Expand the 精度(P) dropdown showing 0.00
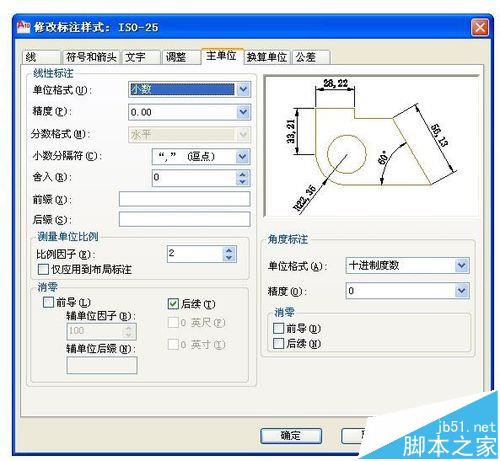This screenshot has height=461, width=500. coord(243,112)
